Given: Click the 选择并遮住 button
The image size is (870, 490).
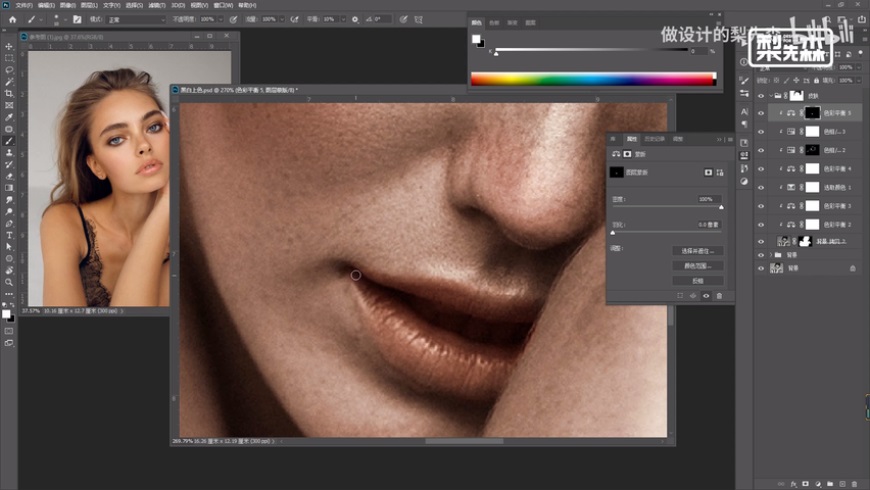Looking at the screenshot, I should pos(699,251).
